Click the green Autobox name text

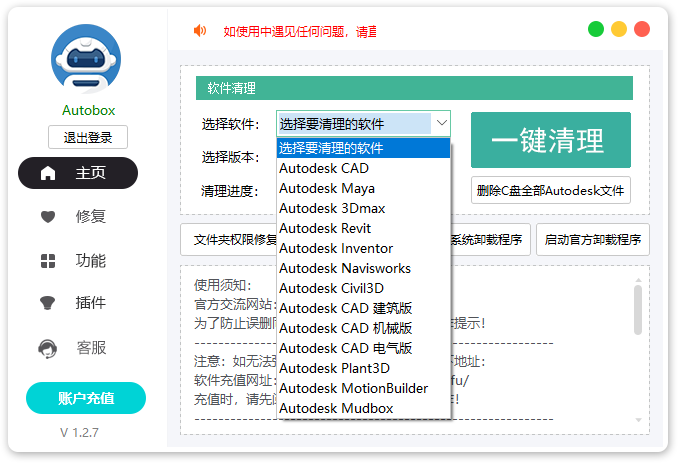[x=89, y=110]
